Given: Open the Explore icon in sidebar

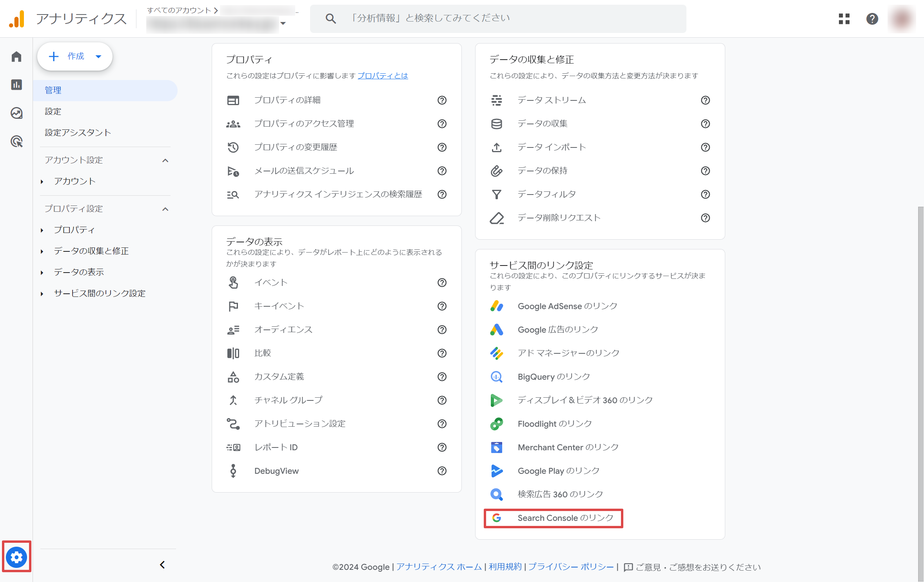Looking at the screenshot, I should pyautogui.click(x=16, y=113).
